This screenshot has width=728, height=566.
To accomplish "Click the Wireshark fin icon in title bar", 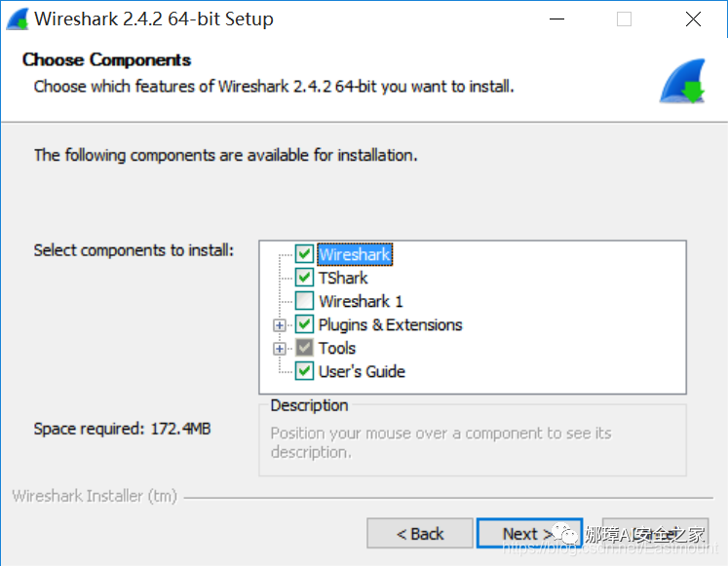I will coord(18,19).
